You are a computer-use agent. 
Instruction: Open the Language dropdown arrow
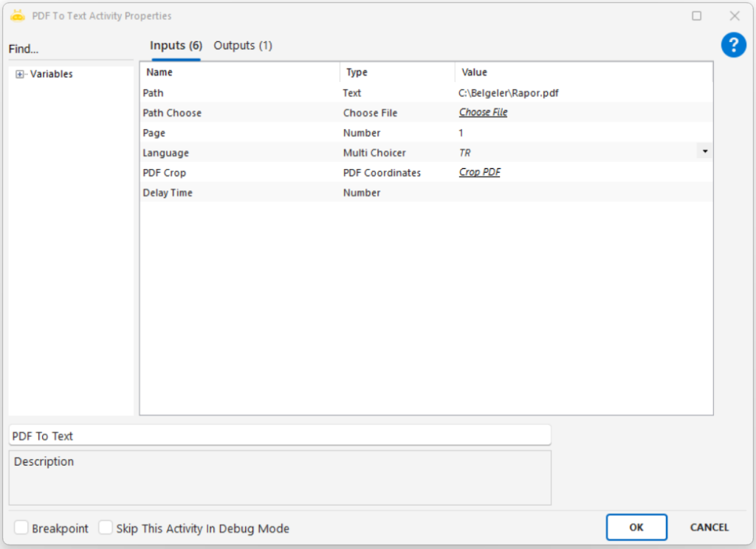click(x=704, y=152)
